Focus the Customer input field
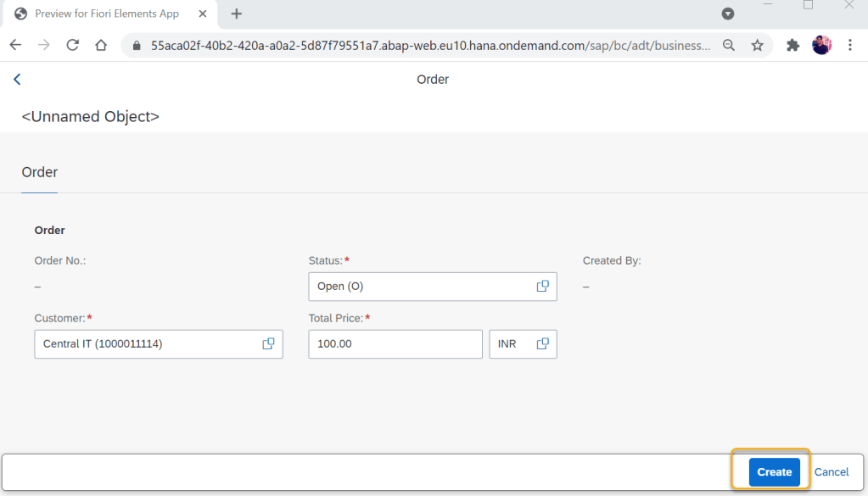 pos(159,344)
